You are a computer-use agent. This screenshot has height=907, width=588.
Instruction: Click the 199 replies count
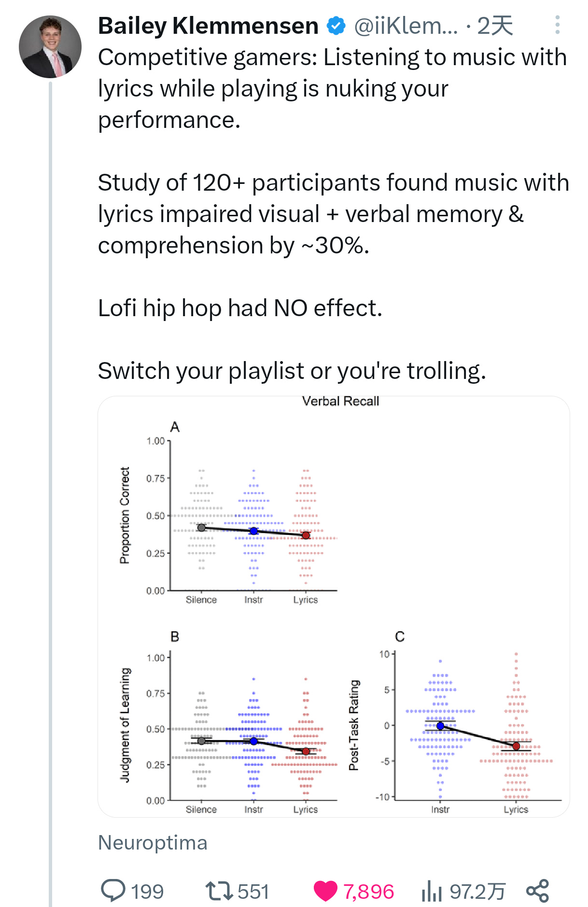pos(147,891)
